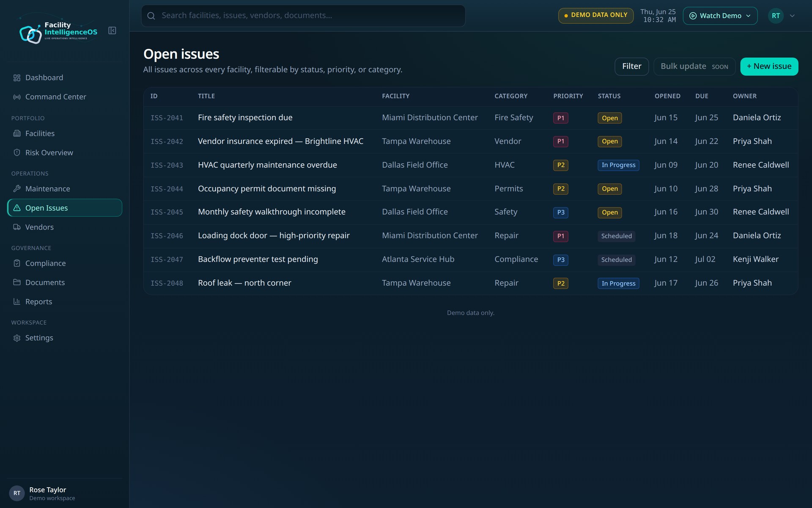The height and width of the screenshot is (508, 812).
Task: Click the Open status for ISS-2045
Action: click(609, 213)
